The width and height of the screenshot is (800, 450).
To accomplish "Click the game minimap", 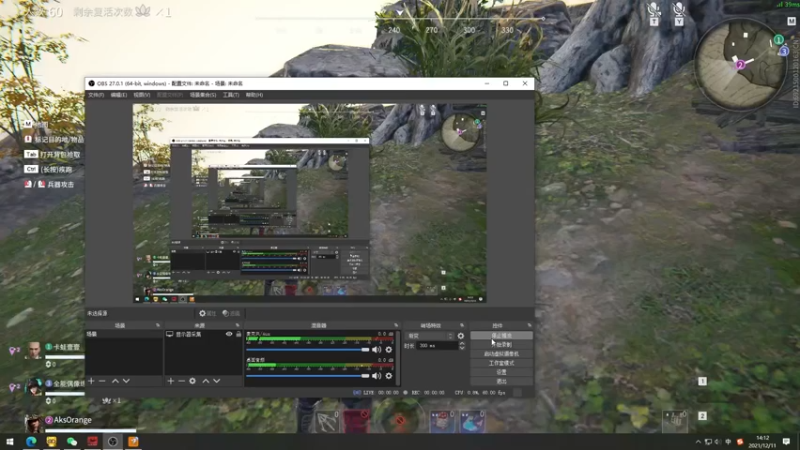I will click(x=740, y=64).
